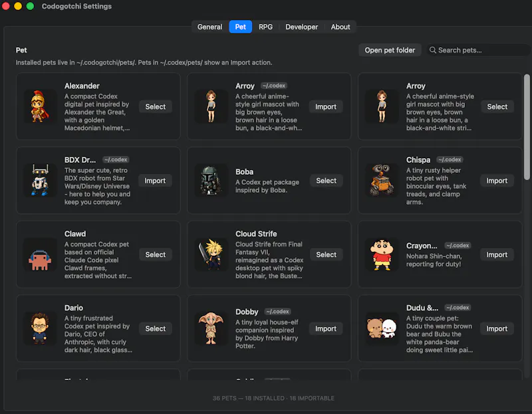Click the Dobby house-elf avatar

pos(211,328)
